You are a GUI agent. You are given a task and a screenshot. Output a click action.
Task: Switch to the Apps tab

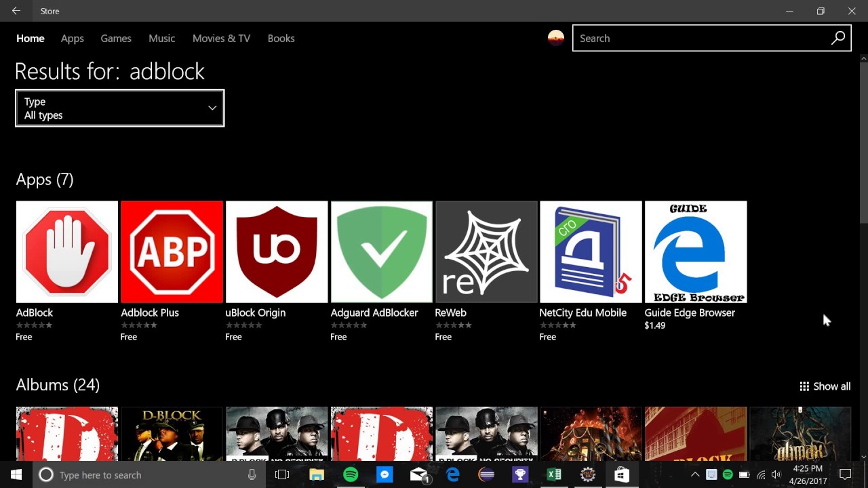click(x=73, y=38)
